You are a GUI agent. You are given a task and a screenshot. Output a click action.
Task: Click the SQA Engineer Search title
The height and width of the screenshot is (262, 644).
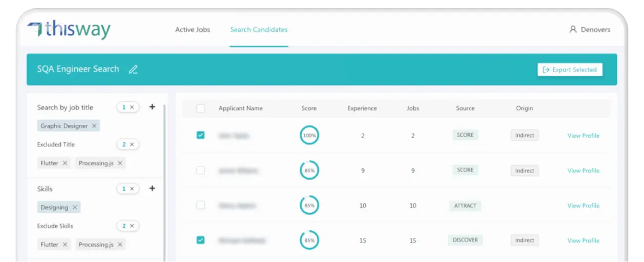pyautogui.click(x=78, y=69)
